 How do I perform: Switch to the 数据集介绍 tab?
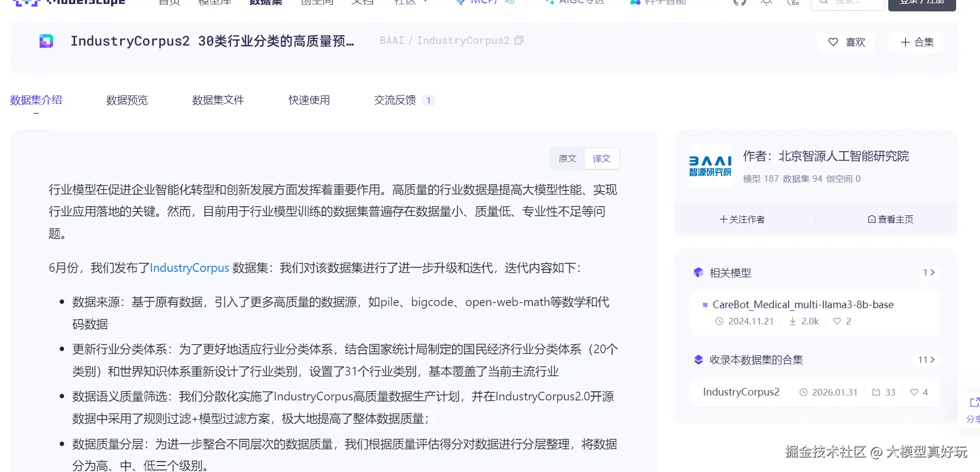point(36,100)
